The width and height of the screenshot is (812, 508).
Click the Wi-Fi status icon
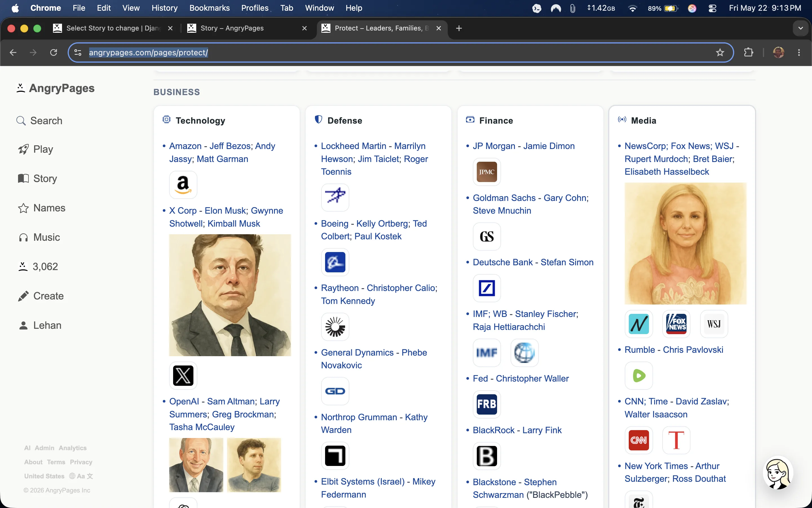tap(632, 8)
